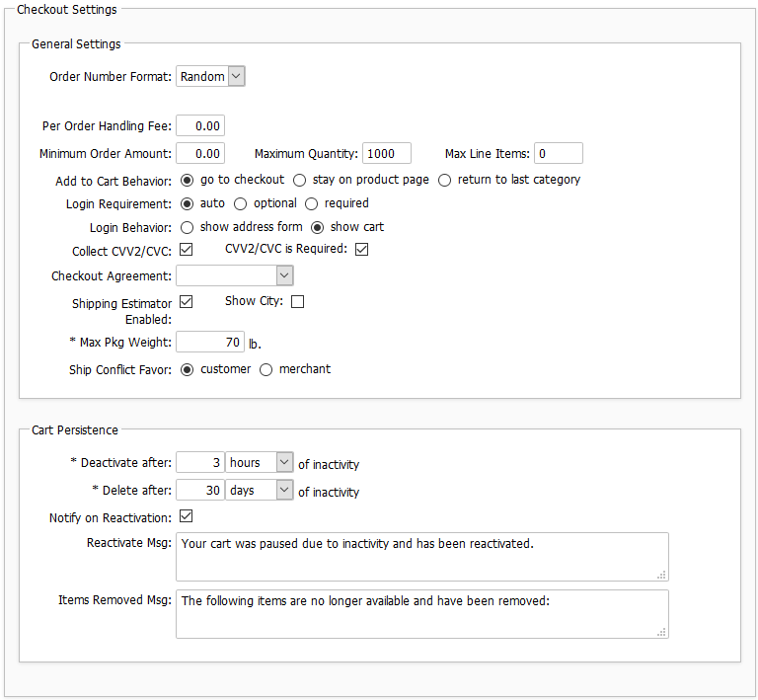Screen dimensions: 758x700
Task: Click the Per Order Handling Fee field
Action: (200, 125)
